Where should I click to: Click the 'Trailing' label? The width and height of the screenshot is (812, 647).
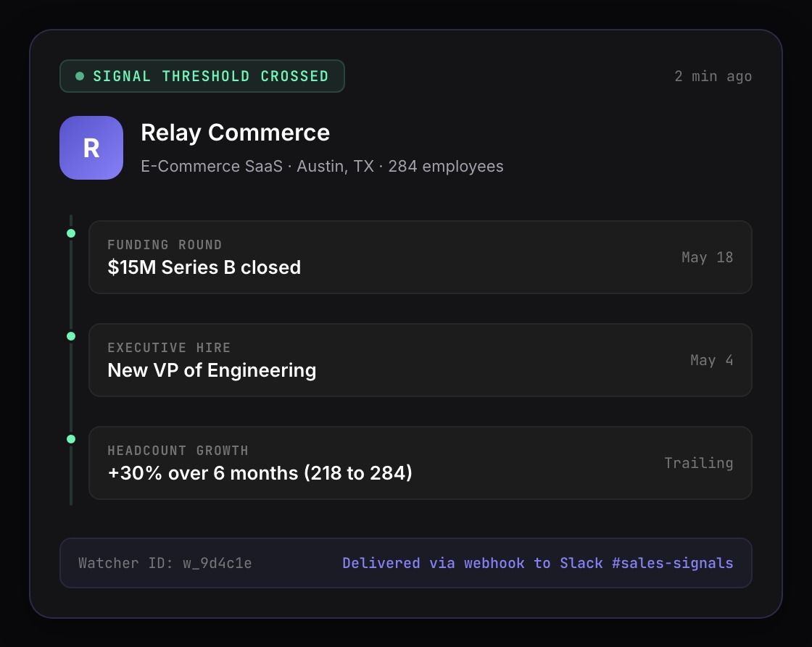pos(699,463)
